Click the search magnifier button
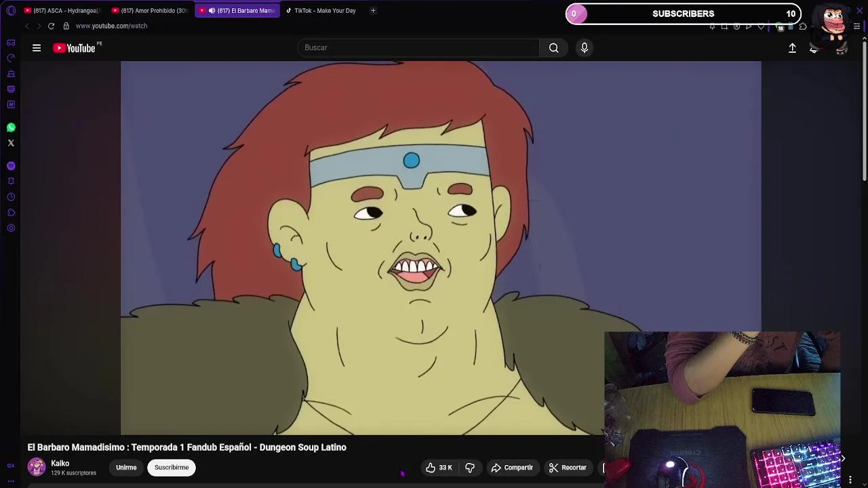 554,48
